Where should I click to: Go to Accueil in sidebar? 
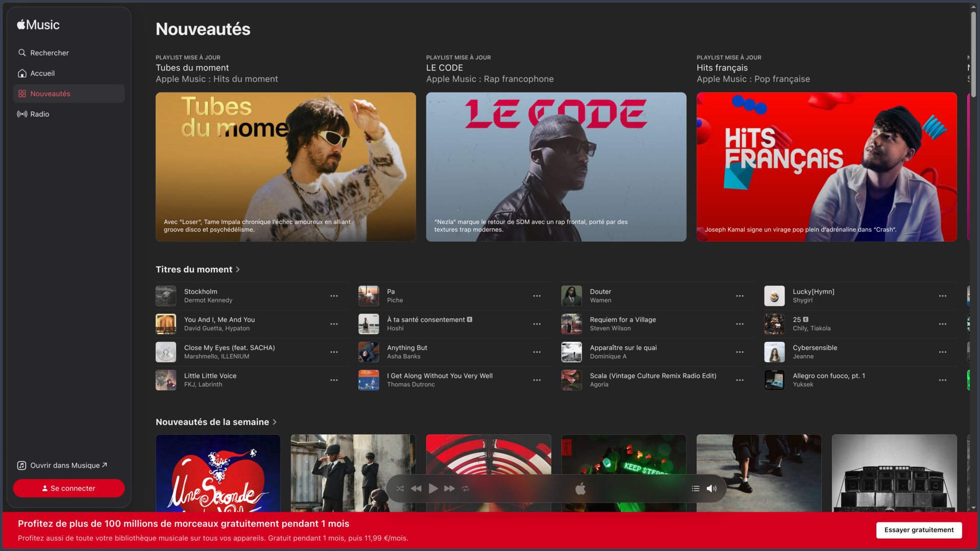[69, 73]
